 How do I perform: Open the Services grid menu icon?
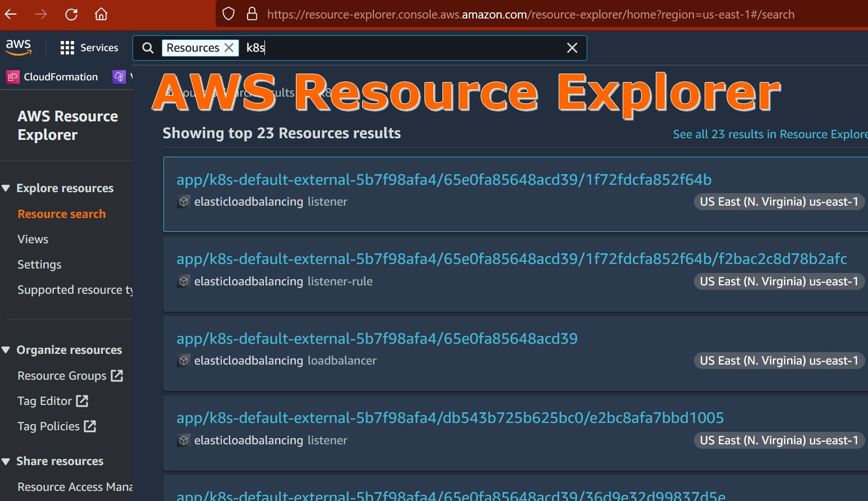tap(67, 48)
